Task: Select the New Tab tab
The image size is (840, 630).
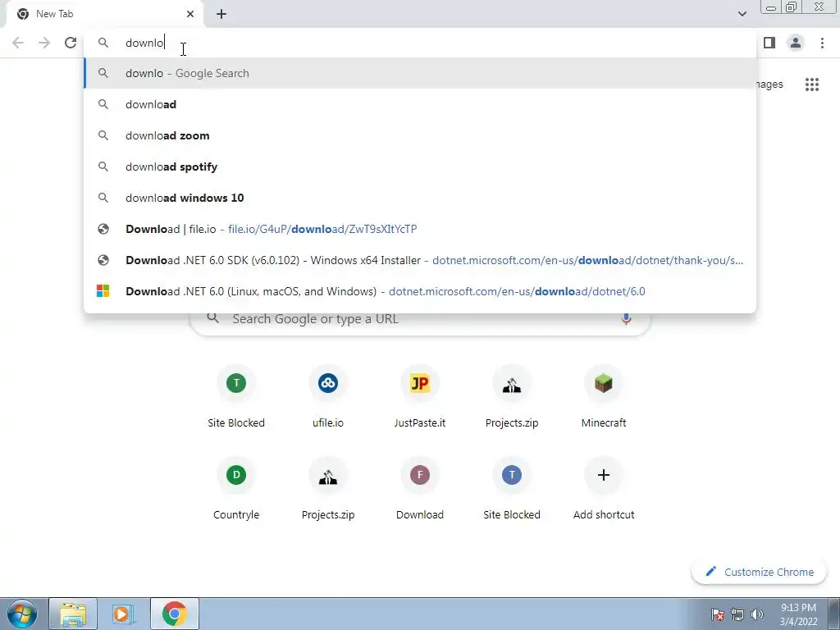Action: (104, 14)
